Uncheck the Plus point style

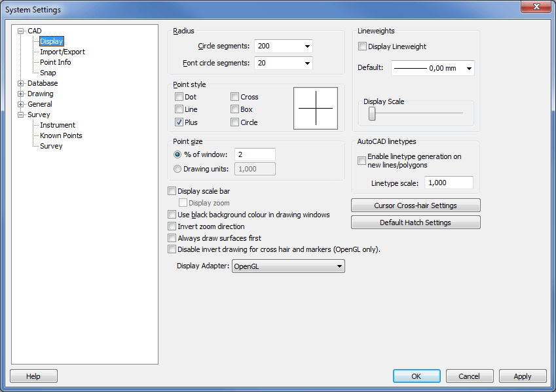[x=179, y=122]
